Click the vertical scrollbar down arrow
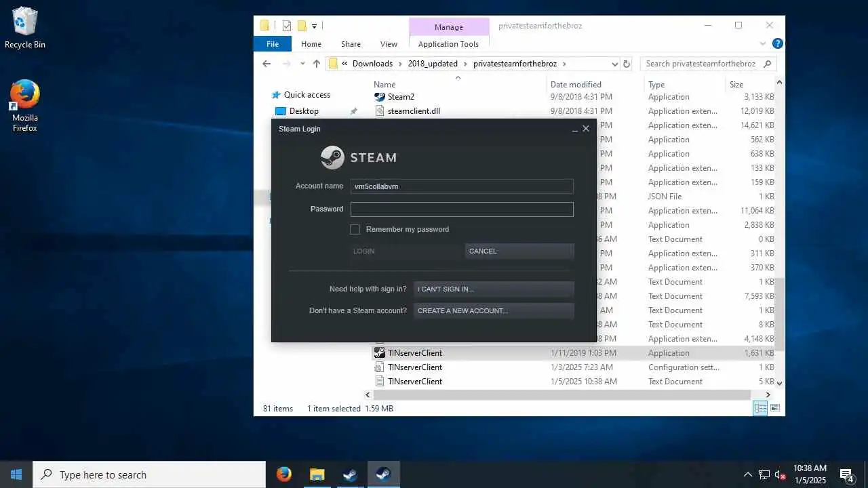Image resolution: width=868 pixels, height=488 pixels. click(x=779, y=383)
